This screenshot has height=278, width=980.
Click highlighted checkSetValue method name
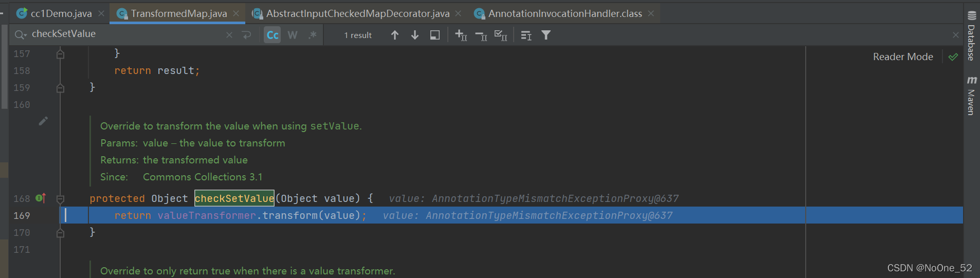coord(234,198)
